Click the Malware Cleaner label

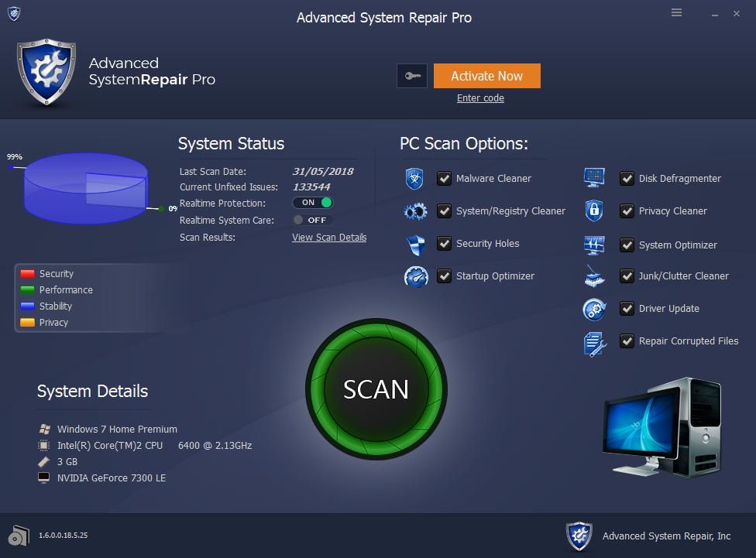(493, 178)
